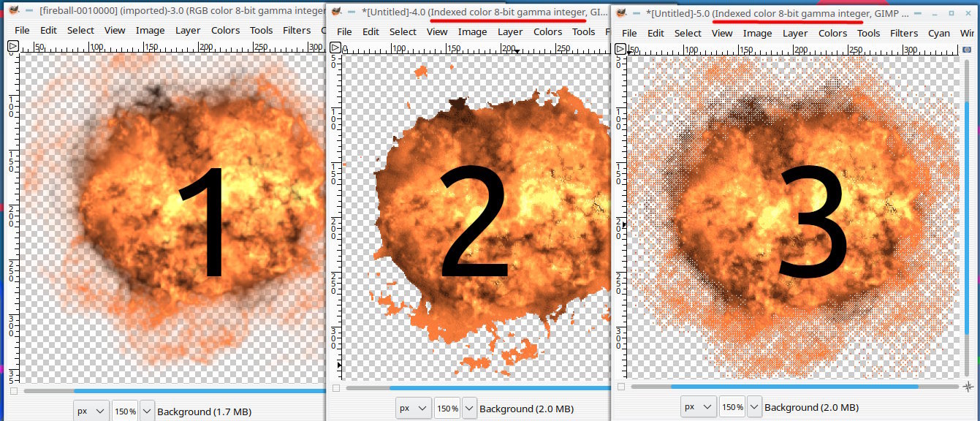Open View menu in Untitled-5.0 window
980x421 pixels.
click(722, 33)
